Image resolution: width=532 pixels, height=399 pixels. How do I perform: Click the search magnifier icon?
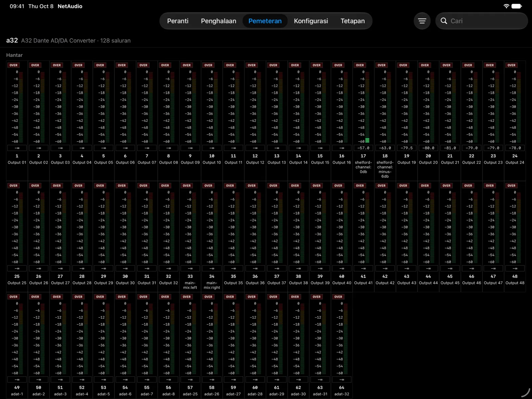pos(444,21)
